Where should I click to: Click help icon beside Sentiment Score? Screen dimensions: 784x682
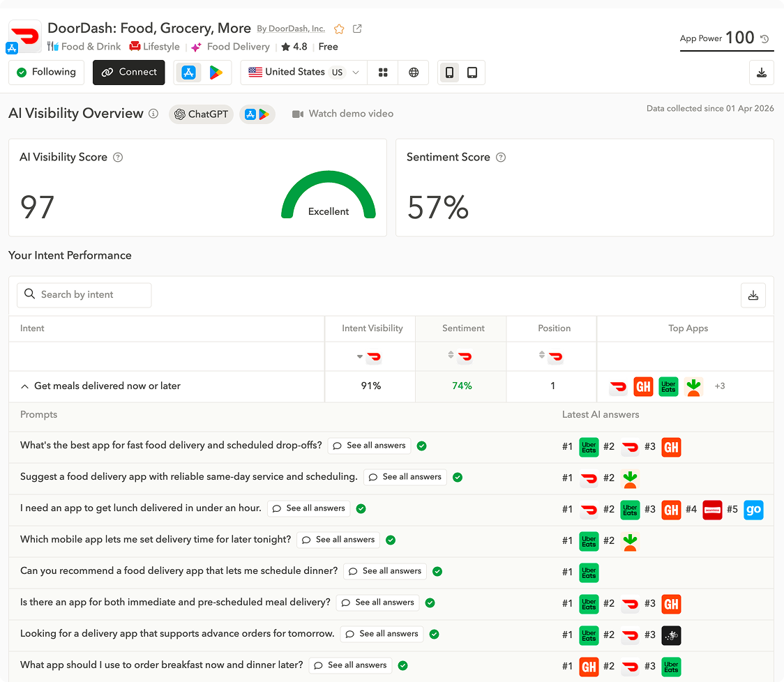(x=501, y=158)
